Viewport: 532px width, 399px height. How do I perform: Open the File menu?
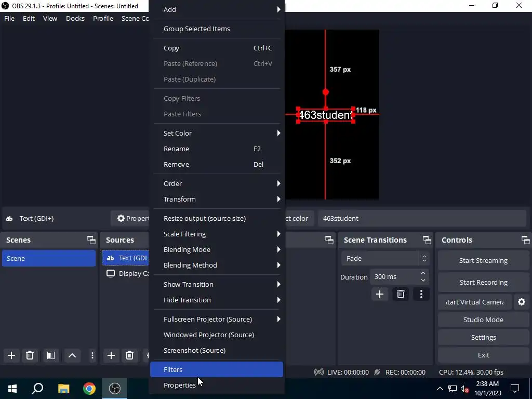click(9, 18)
